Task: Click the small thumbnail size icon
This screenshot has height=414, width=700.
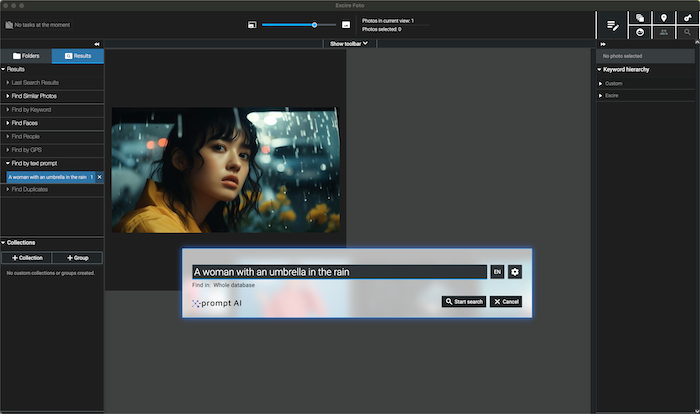Action: click(x=253, y=24)
